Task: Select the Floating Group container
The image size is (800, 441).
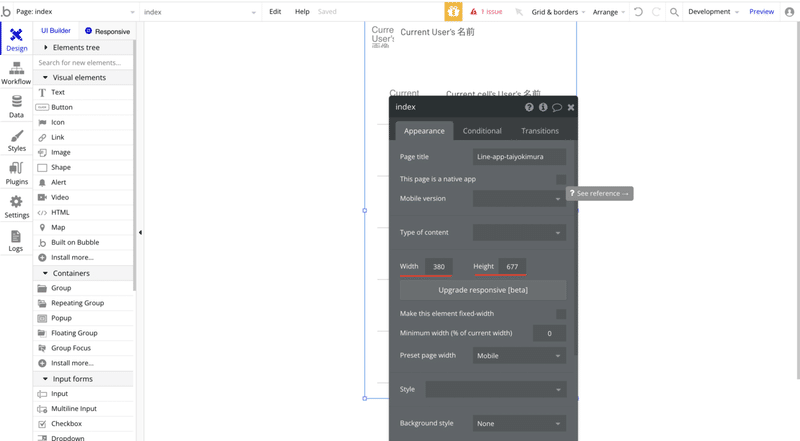Action: [x=85, y=333]
